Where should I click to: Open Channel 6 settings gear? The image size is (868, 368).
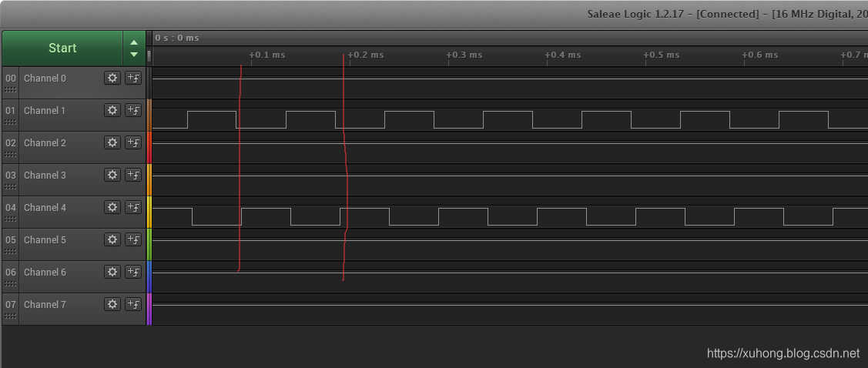point(112,272)
